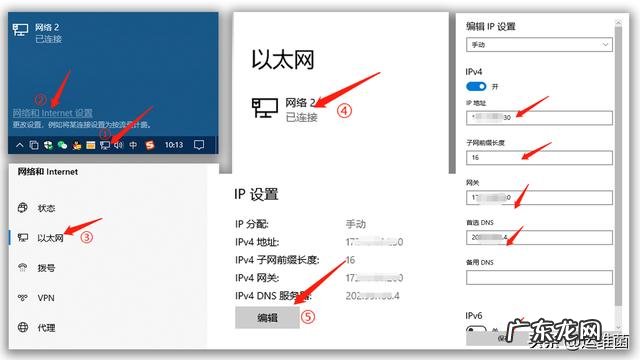640x360 pixels.
Task: Open 网络和 Internet 设置 link
Action: (x=52, y=113)
